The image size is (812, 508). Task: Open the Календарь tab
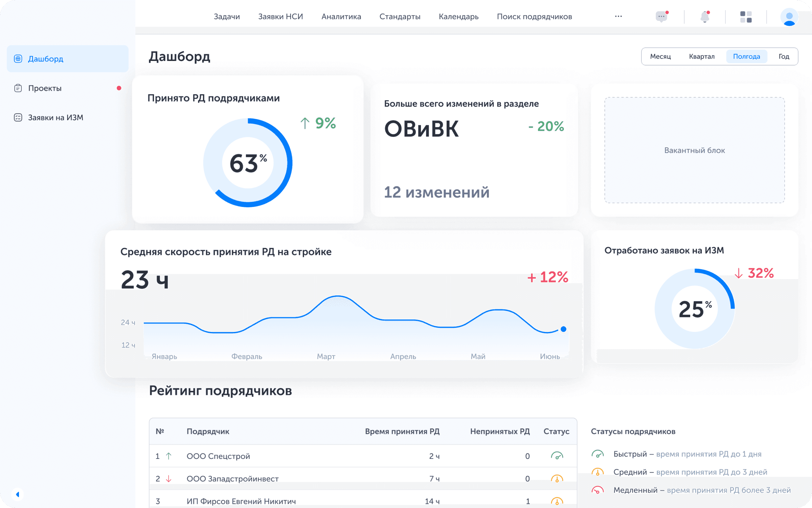tap(458, 17)
